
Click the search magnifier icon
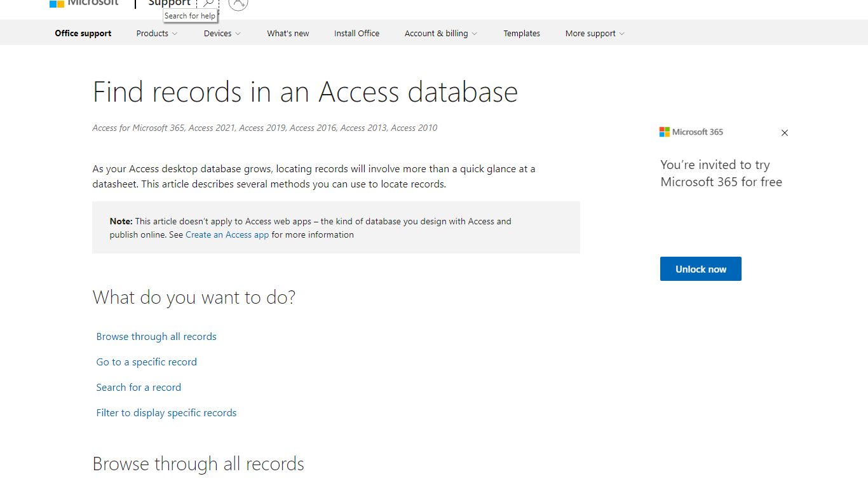[x=208, y=3]
